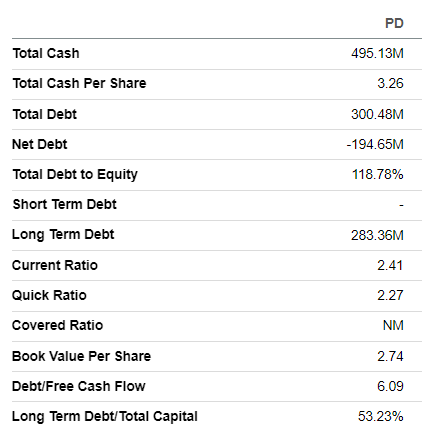Viewport: 422px width, 433px height.
Task: Select the Total Cash Per Share label
Action: click(79, 83)
